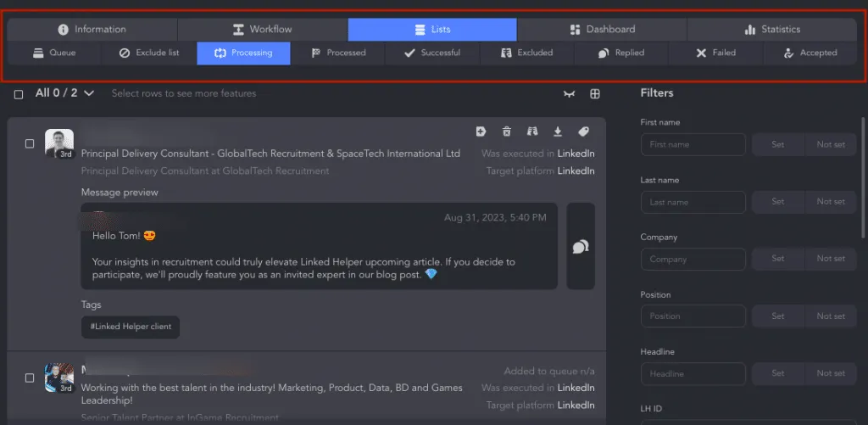Click the exclude icon on first profile
The width and height of the screenshot is (868, 425).
532,131
